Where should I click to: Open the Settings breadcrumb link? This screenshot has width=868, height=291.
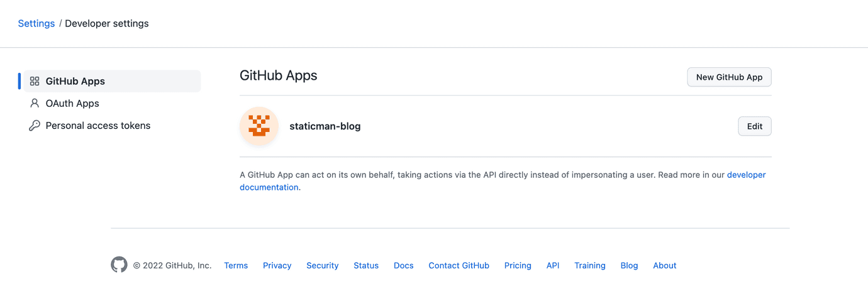(x=36, y=23)
